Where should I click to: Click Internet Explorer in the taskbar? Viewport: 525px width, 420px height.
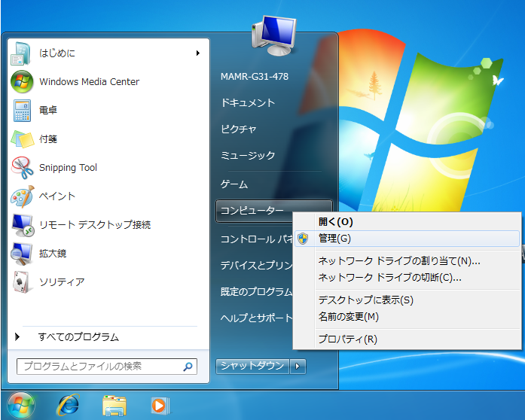69,405
